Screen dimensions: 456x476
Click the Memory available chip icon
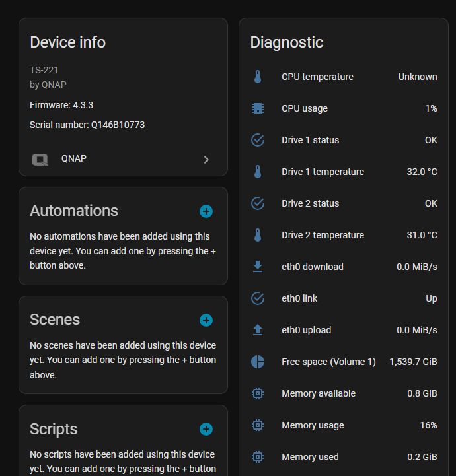[258, 393]
